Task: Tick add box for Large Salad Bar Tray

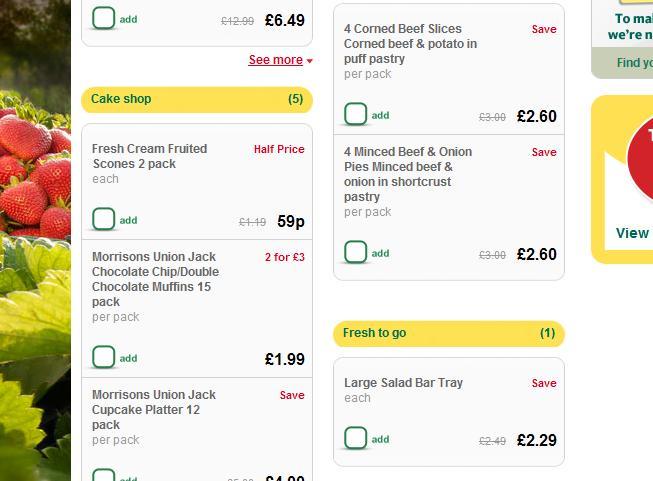Action: pos(356,438)
